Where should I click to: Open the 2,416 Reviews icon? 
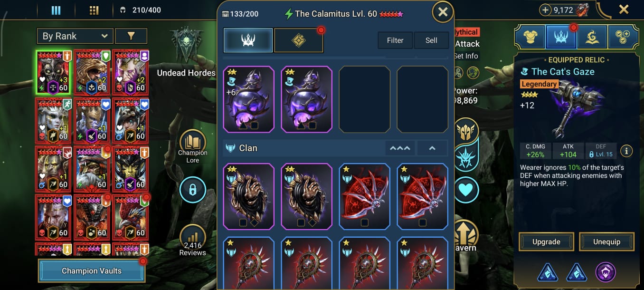coord(192,241)
